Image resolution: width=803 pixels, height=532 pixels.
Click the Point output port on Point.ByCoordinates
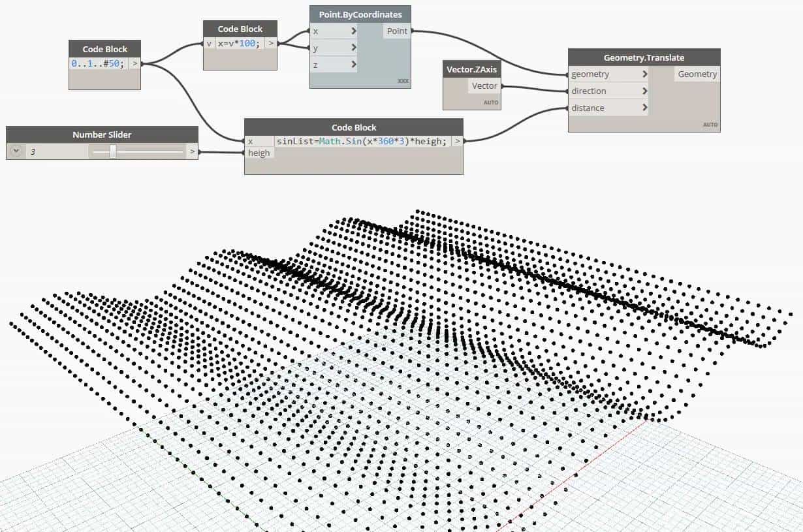click(x=397, y=31)
